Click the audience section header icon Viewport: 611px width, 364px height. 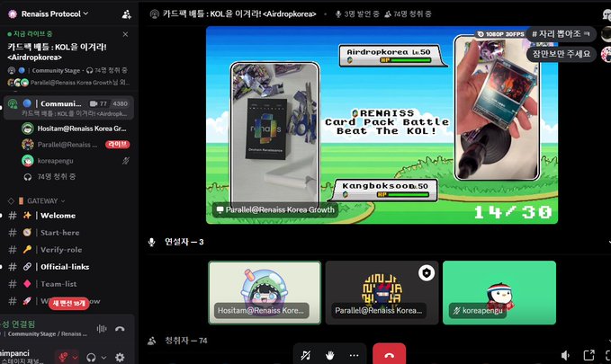(151, 341)
